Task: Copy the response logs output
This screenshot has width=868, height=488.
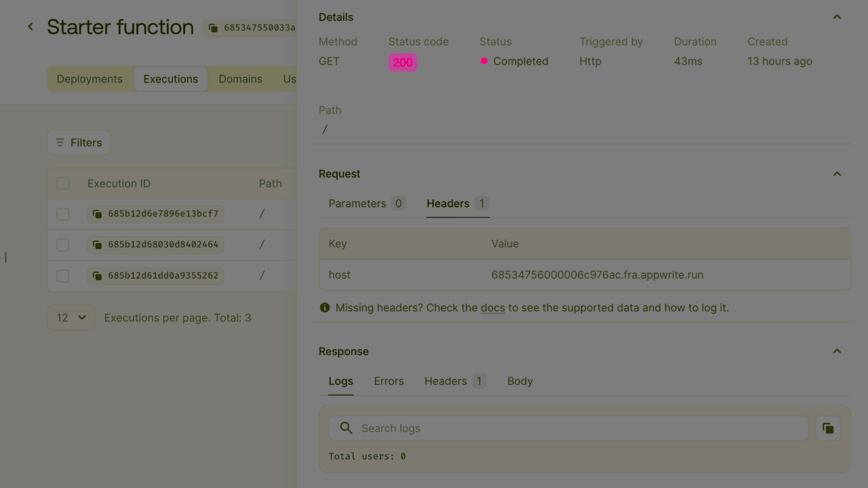Action: (x=827, y=428)
